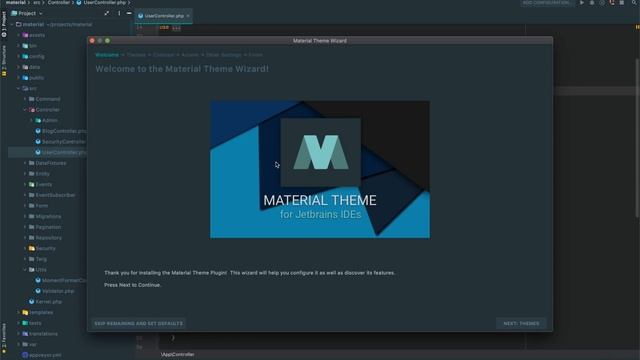
Task: Select the bin folder in the tree
Action: tap(29, 46)
